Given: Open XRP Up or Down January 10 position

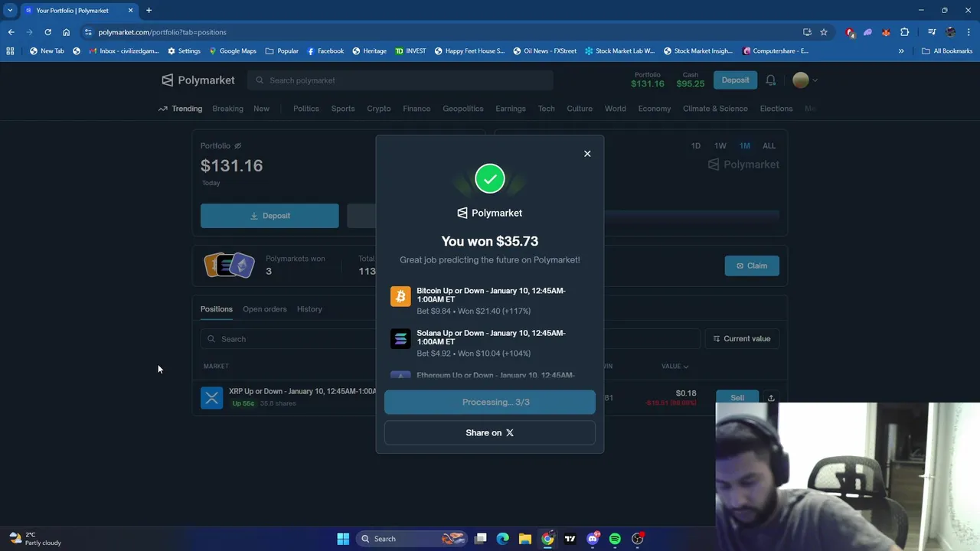Looking at the screenshot, I should [302, 392].
